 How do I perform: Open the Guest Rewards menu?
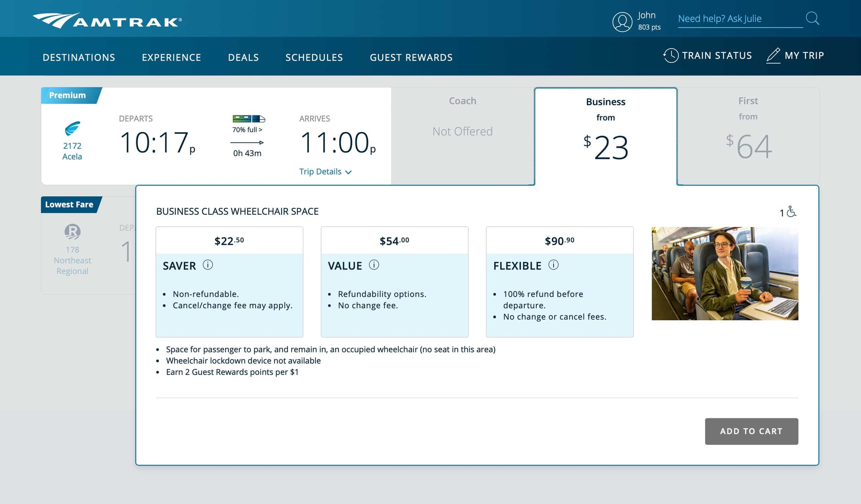coord(411,57)
